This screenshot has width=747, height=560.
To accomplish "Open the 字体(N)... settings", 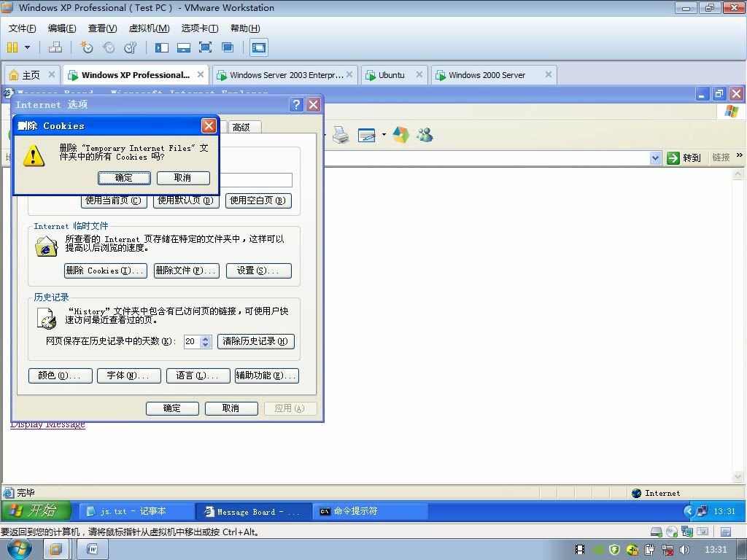I will coord(128,376).
